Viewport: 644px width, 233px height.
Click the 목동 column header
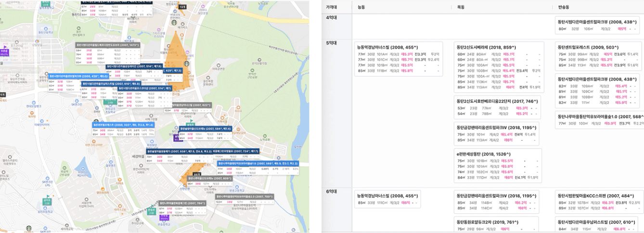pyautogui.click(x=461, y=7)
